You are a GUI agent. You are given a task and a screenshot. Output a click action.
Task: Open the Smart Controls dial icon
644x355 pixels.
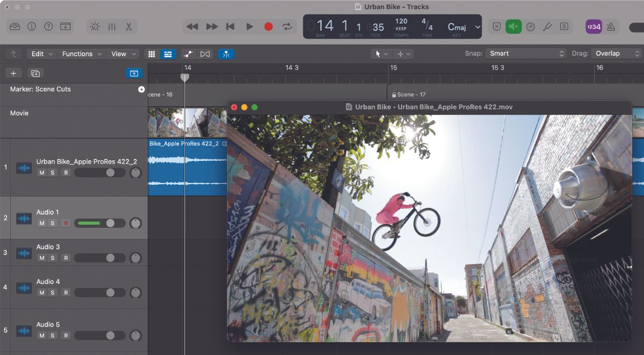[x=95, y=27]
